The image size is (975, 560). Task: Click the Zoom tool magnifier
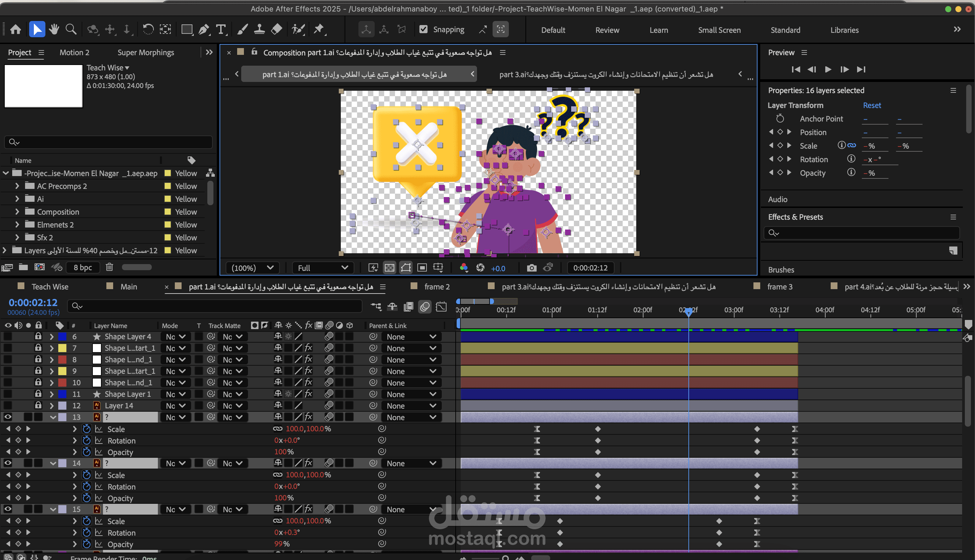click(x=71, y=29)
